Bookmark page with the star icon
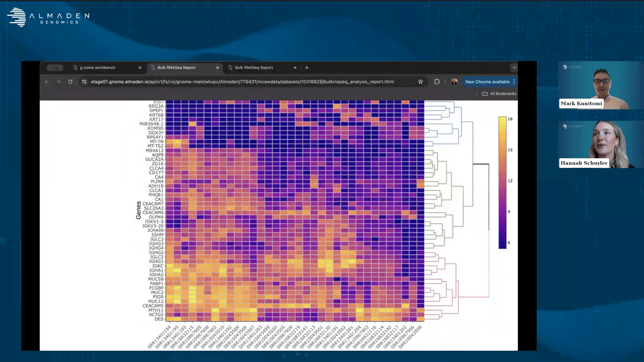The width and height of the screenshot is (644, 362). (420, 82)
